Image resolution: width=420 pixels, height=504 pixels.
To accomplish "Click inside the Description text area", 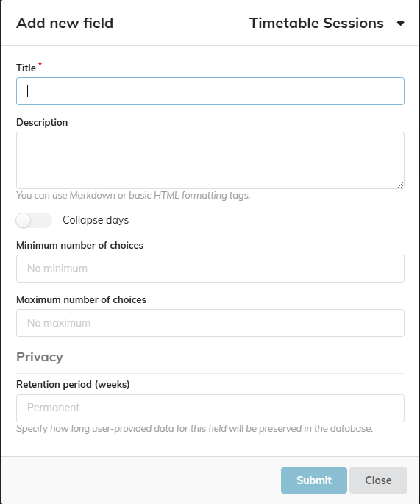I will click(x=210, y=160).
